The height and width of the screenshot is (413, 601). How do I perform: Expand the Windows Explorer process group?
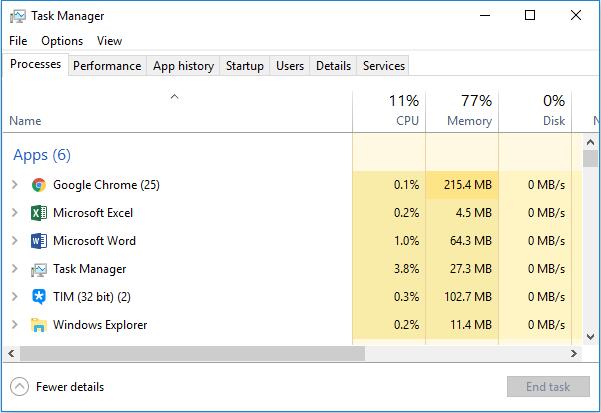pyautogui.click(x=14, y=325)
